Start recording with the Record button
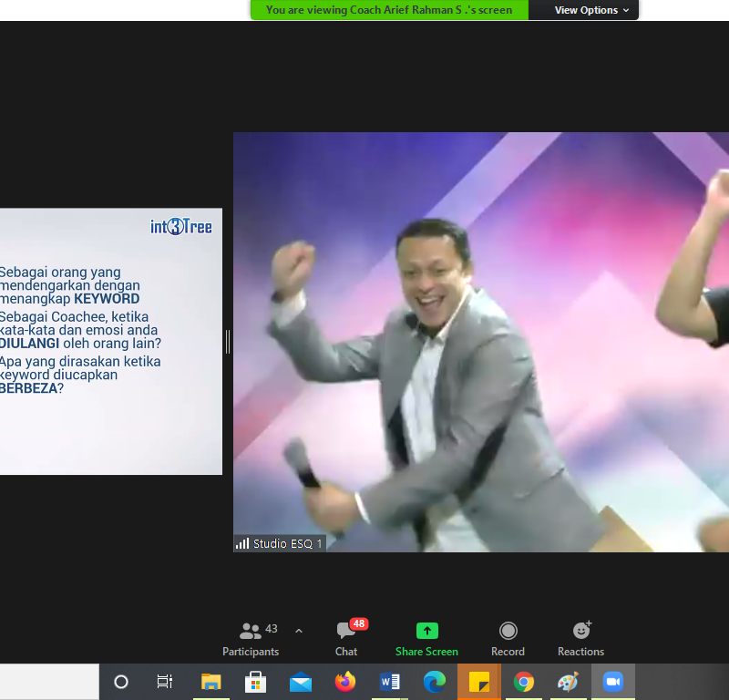The width and height of the screenshot is (729, 700). (508, 638)
